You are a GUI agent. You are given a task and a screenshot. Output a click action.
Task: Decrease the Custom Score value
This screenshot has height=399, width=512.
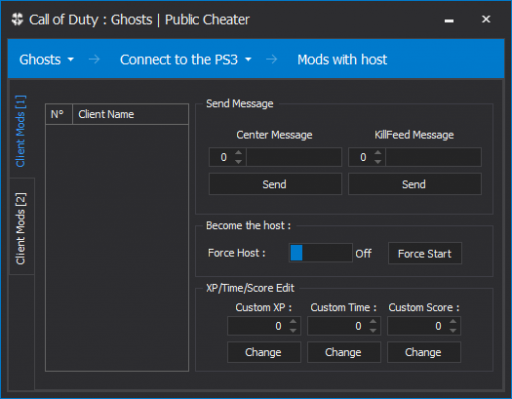[x=453, y=330]
